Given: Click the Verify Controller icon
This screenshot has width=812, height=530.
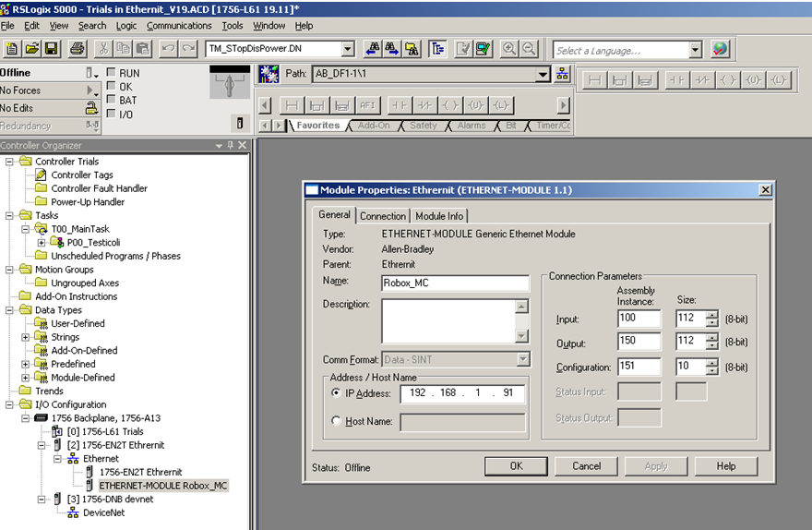Looking at the screenshot, I should [x=483, y=49].
